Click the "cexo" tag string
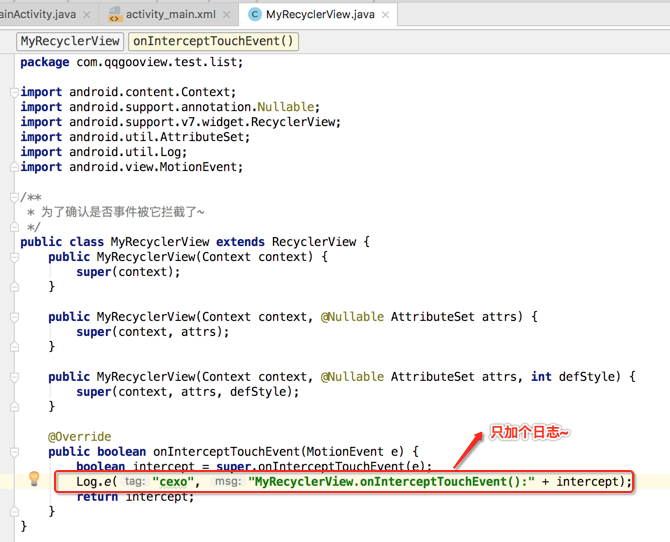Image resolution: width=670 pixels, height=542 pixels. [173, 482]
